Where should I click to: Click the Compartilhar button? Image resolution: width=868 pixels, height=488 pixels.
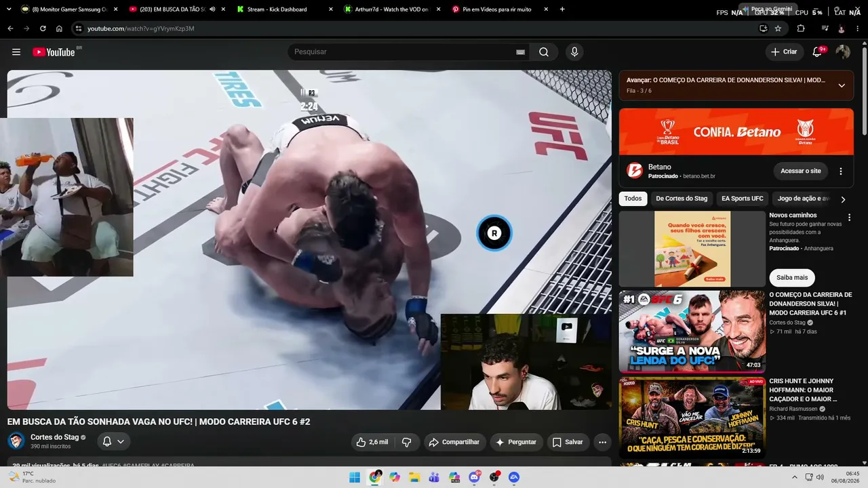[455, 442]
